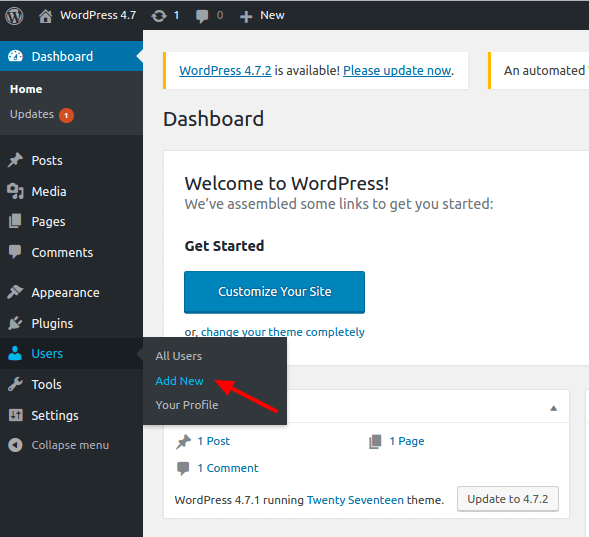The image size is (589, 537).
Task: Click the Comments bubble icon in sidebar
Action: (x=15, y=252)
